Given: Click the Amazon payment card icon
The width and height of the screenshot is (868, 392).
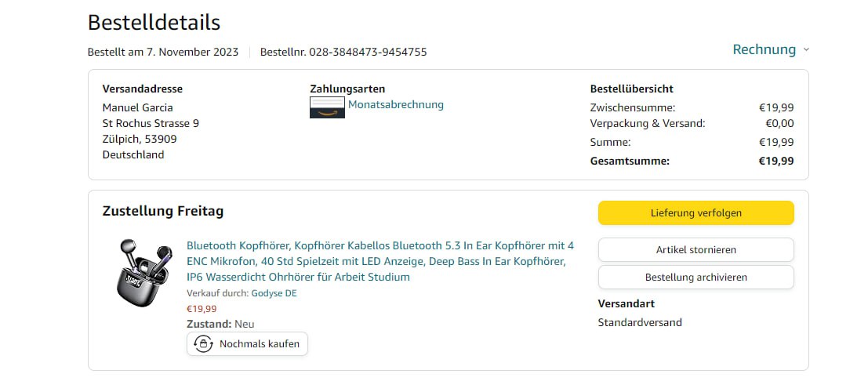Looking at the screenshot, I should [327, 107].
